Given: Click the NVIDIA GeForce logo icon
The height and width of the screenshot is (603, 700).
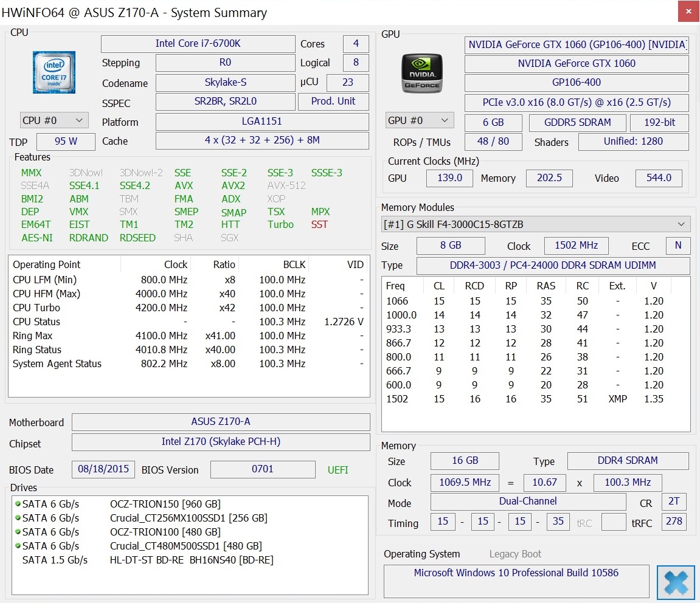Looking at the screenshot, I should tap(422, 73).
